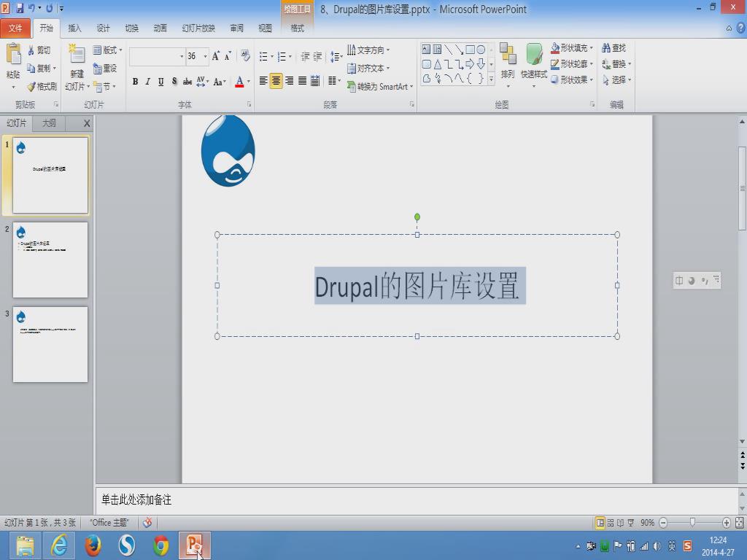Image resolution: width=747 pixels, height=560 pixels.
Task: Zoom in with the plus button
Action: coord(726,523)
